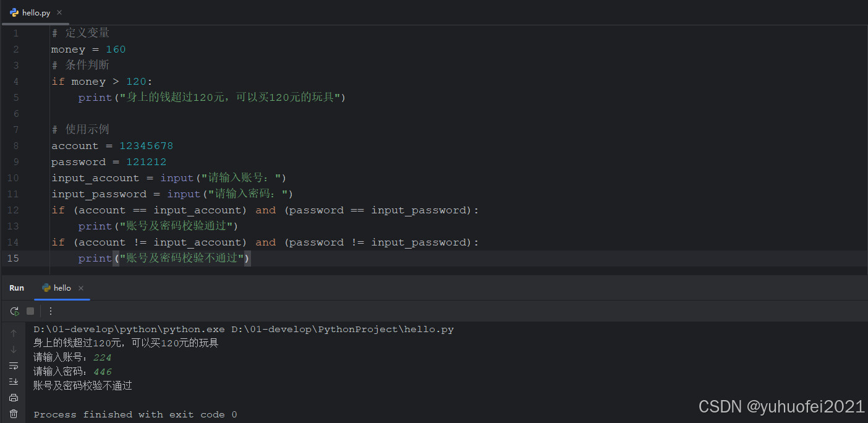
Task: Set a breakpoint at line number 5
Action: point(15,98)
